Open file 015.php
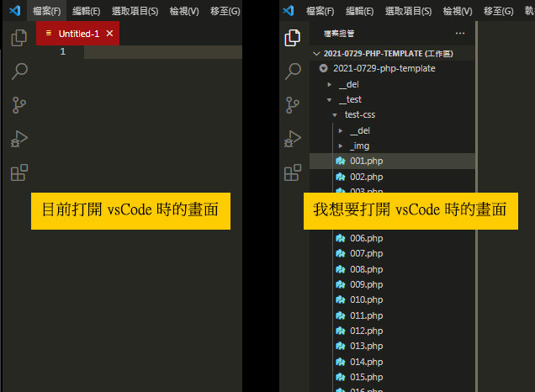The height and width of the screenshot is (392, 535). click(x=392, y=377)
